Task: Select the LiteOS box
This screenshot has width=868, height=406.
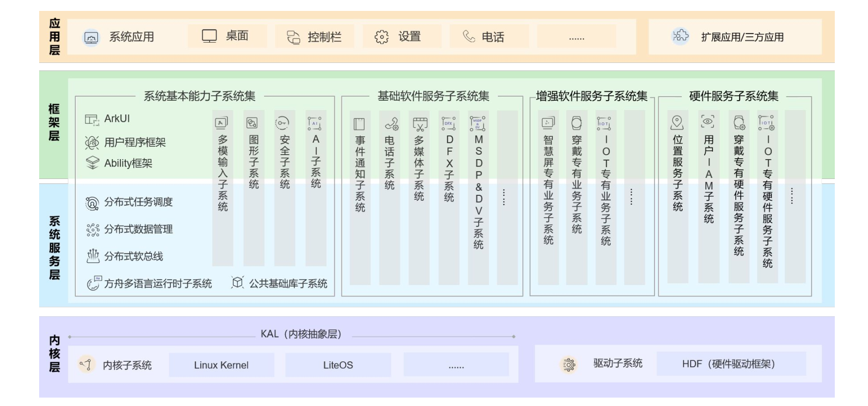Action: pyautogui.click(x=338, y=365)
